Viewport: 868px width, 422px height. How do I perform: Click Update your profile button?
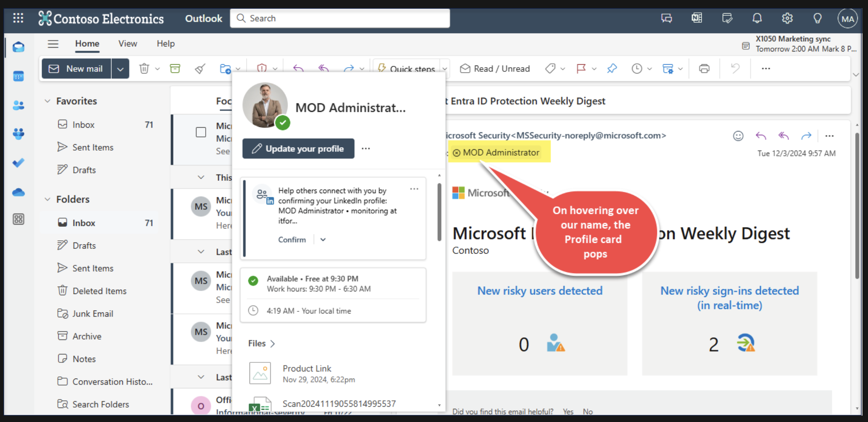point(298,148)
